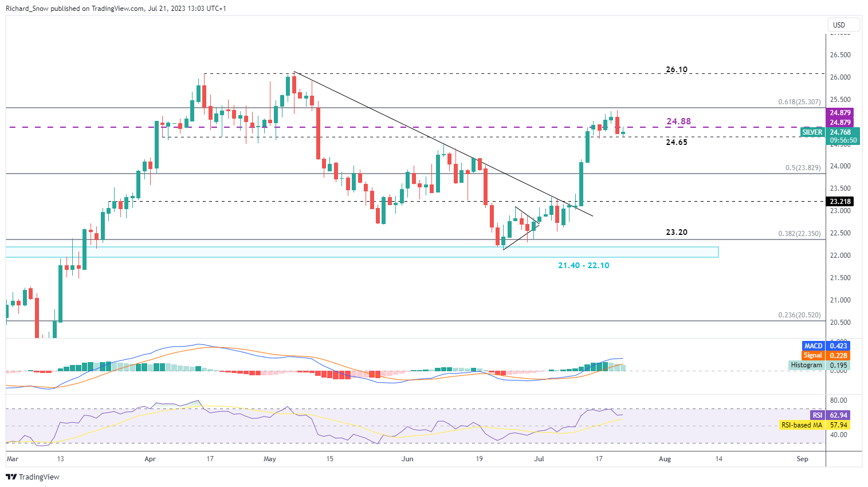This screenshot has height=487, width=868.
Task: Click the countdown timer 09:56:50
Action: point(843,140)
